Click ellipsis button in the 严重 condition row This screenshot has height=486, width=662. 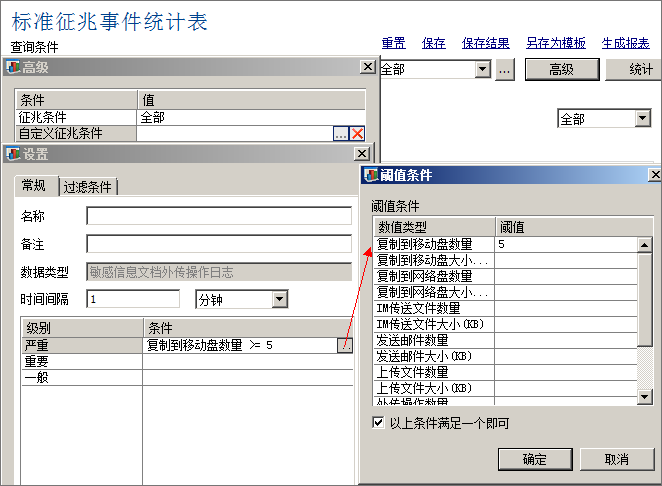[344, 345]
